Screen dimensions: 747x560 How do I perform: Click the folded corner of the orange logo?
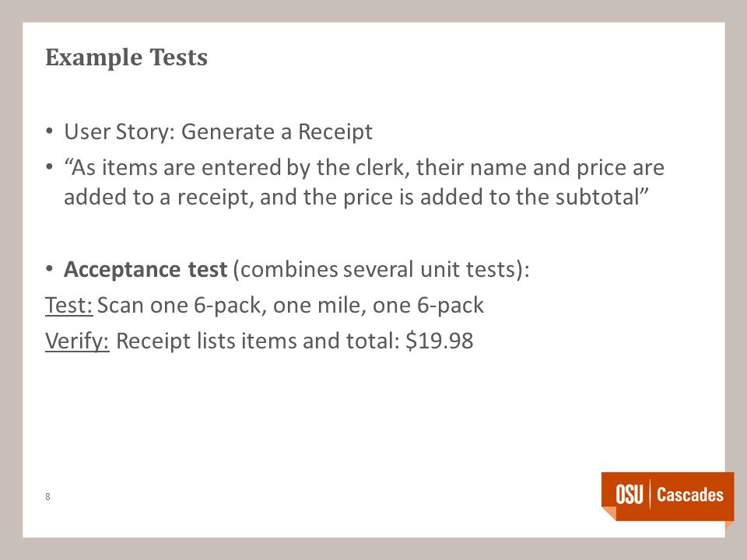point(608,514)
